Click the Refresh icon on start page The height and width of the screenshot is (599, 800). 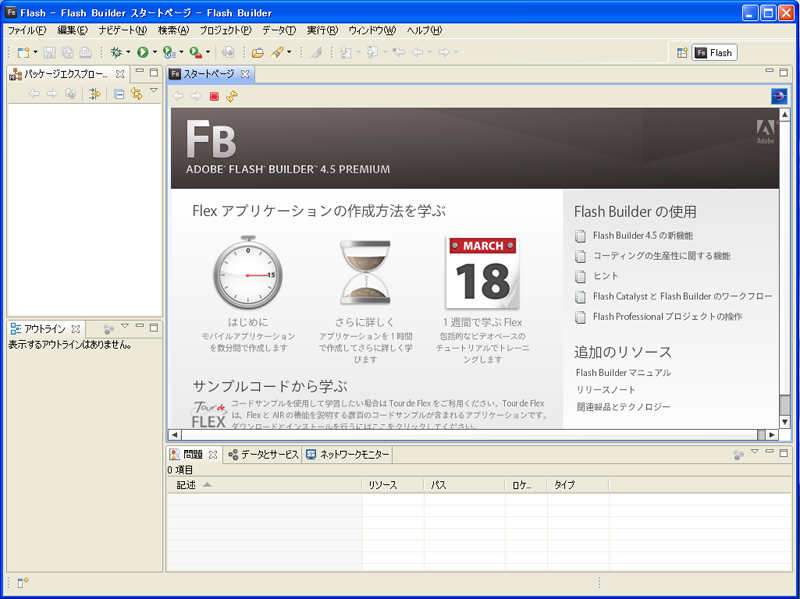point(232,96)
